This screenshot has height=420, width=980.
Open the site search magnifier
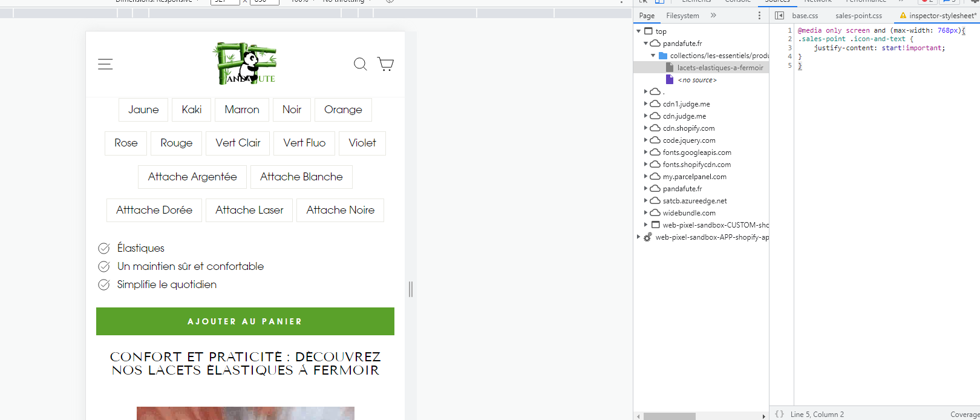pos(360,64)
